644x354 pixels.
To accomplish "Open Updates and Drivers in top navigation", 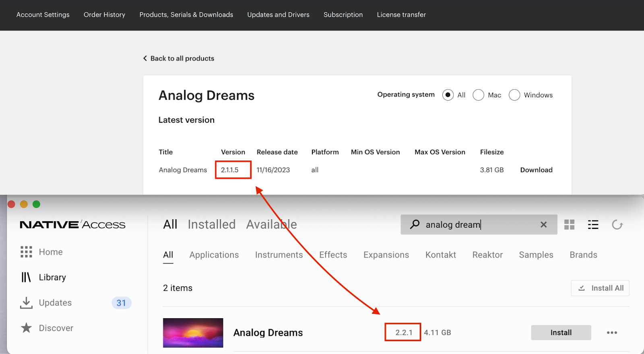I will [x=278, y=14].
